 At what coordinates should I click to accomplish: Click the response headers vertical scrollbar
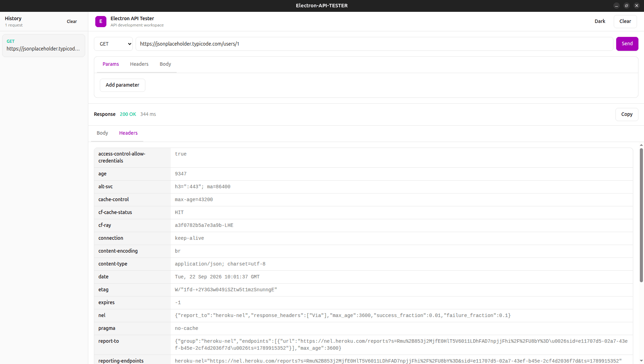641,215
